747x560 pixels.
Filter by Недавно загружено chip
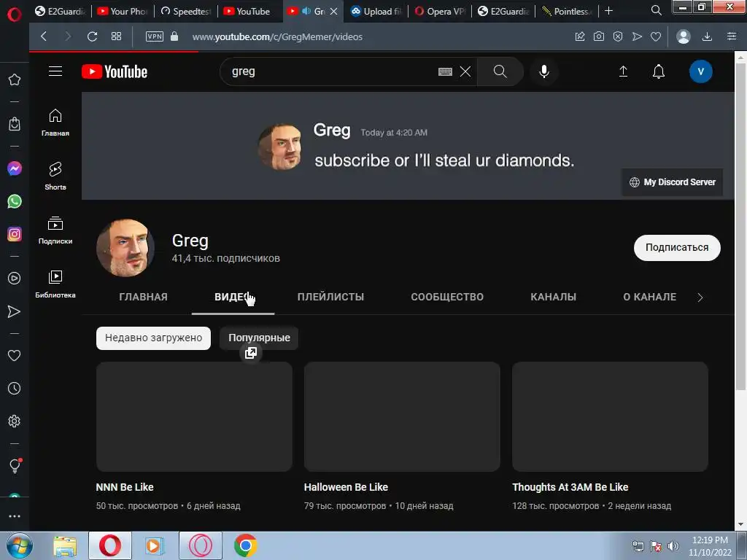click(153, 338)
